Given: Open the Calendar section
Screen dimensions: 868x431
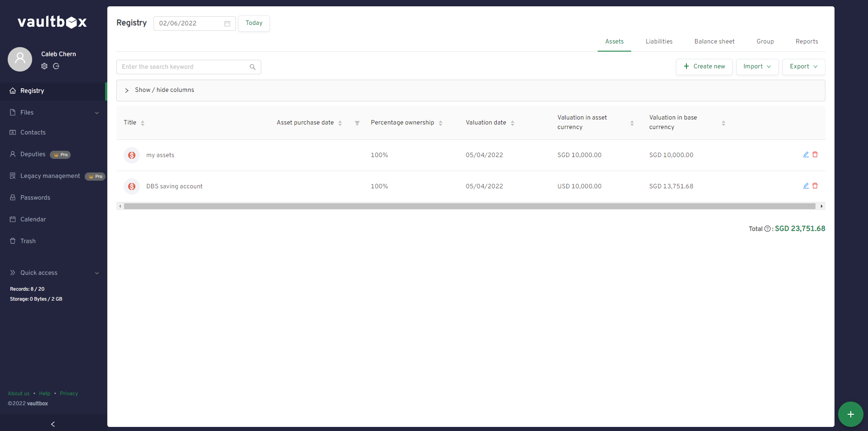Looking at the screenshot, I should point(33,219).
